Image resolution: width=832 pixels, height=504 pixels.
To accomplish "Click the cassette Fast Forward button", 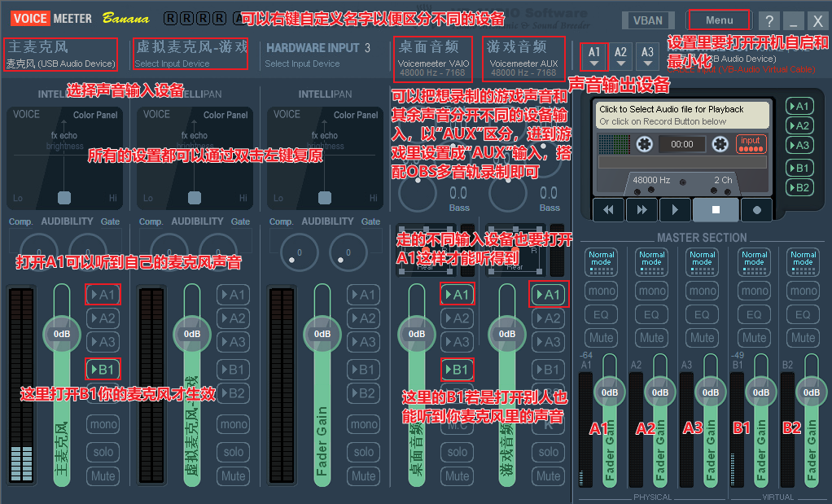I will coord(642,209).
